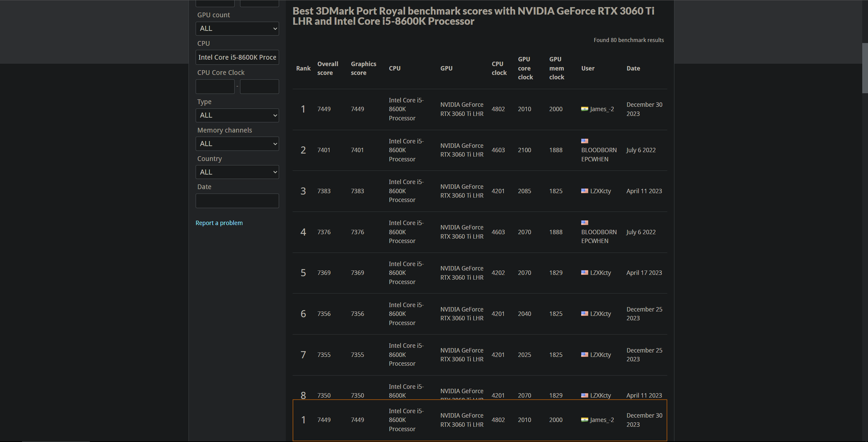Screen dimensions: 868x442
Task: Open the Memory channels dropdown
Action: coord(237,144)
